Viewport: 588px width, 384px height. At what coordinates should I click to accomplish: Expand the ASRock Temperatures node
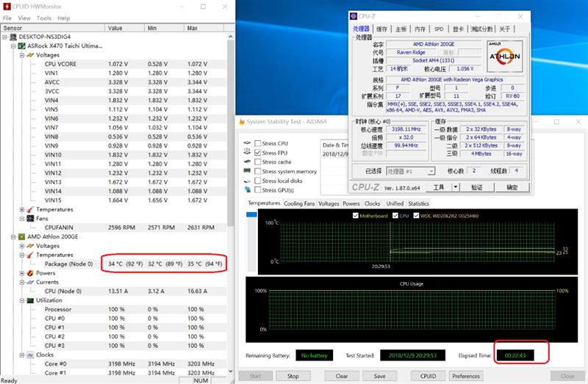pyautogui.click(x=22, y=209)
